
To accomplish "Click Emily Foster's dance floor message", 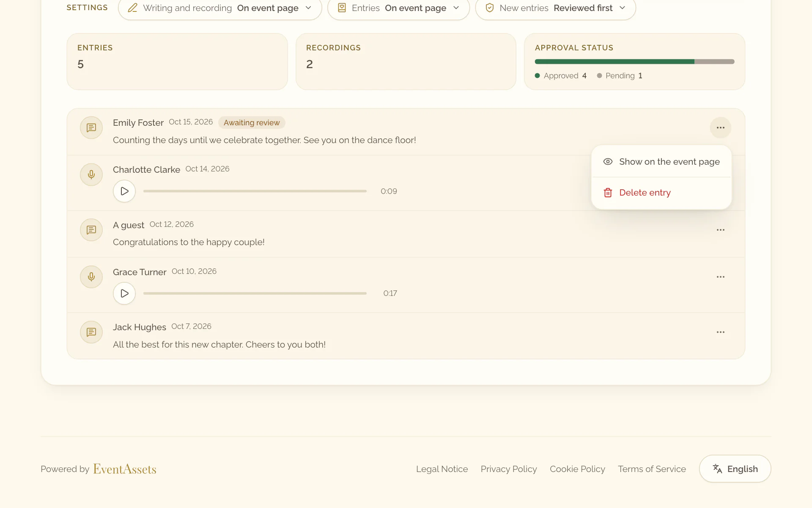I will pyautogui.click(x=264, y=140).
